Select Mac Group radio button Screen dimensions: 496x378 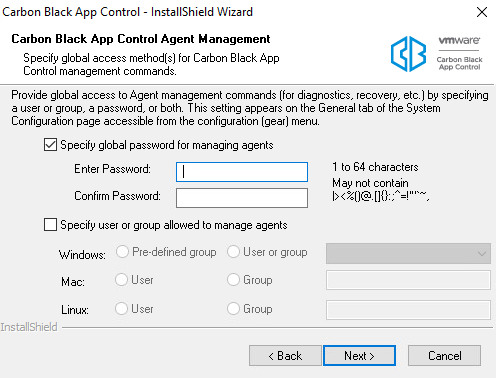[x=233, y=280]
